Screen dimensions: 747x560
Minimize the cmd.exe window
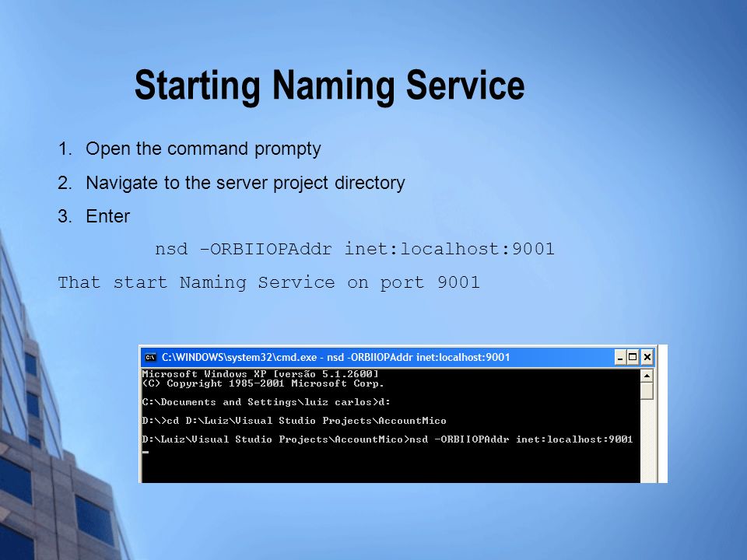[620, 357]
